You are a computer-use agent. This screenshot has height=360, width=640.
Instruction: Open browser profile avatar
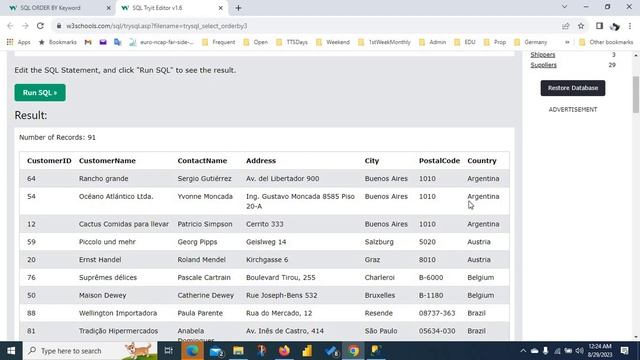click(615, 26)
